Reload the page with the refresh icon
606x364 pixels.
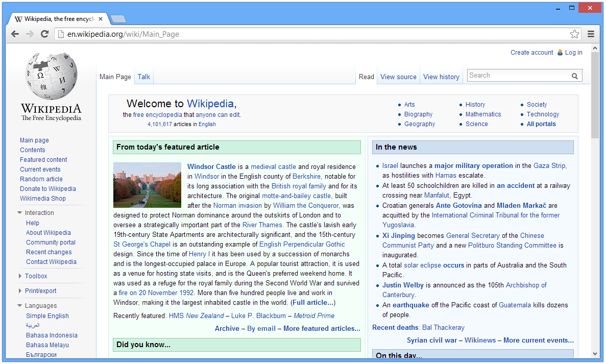tap(44, 34)
